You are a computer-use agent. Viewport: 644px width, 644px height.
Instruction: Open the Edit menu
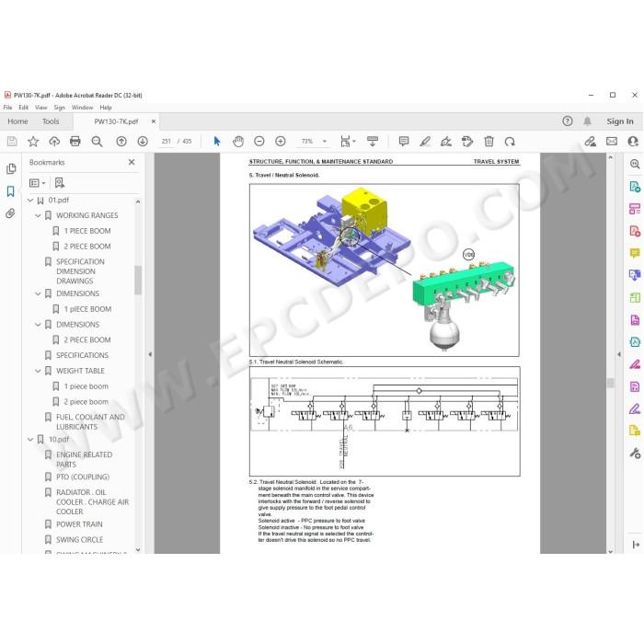(23, 108)
